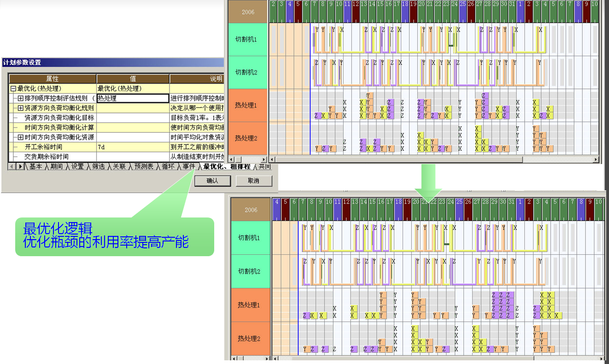Click the upper Gantt timeline scroll-left arrow
The image size is (609, 364).
click(x=272, y=159)
